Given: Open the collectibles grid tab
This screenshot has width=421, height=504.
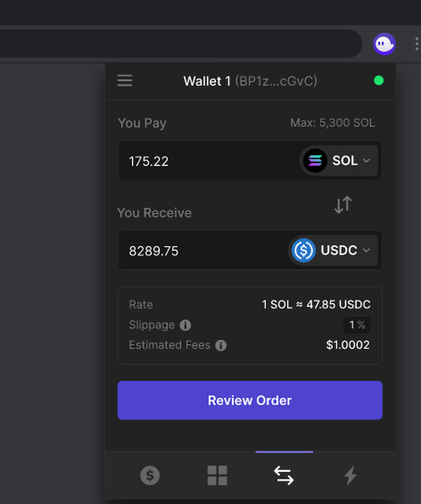Looking at the screenshot, I should [x=217, y=475].
